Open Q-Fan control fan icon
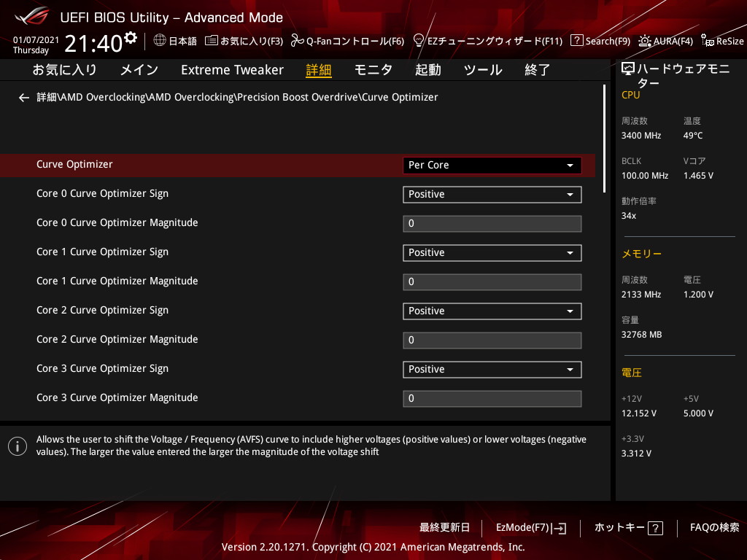Image resolution: width=747 pixels, height=560 pixels. [298, 41]
